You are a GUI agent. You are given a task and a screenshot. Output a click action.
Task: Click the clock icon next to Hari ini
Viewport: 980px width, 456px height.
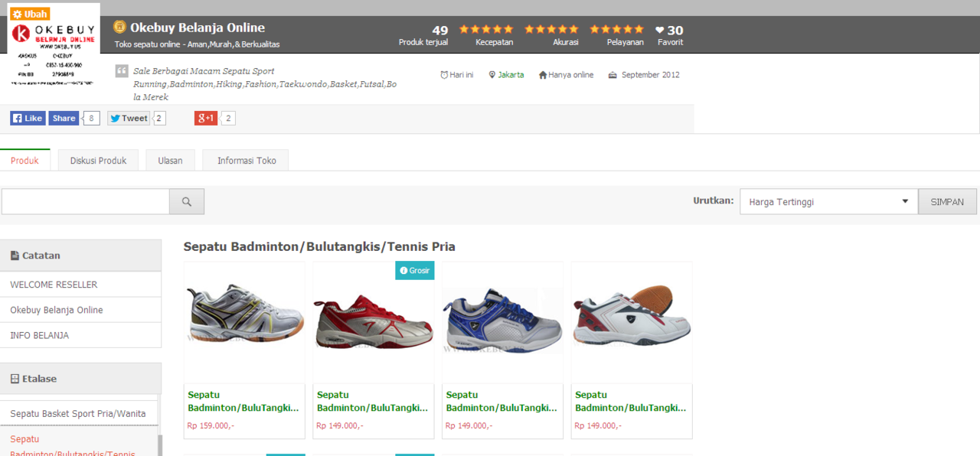click(444, 75)
